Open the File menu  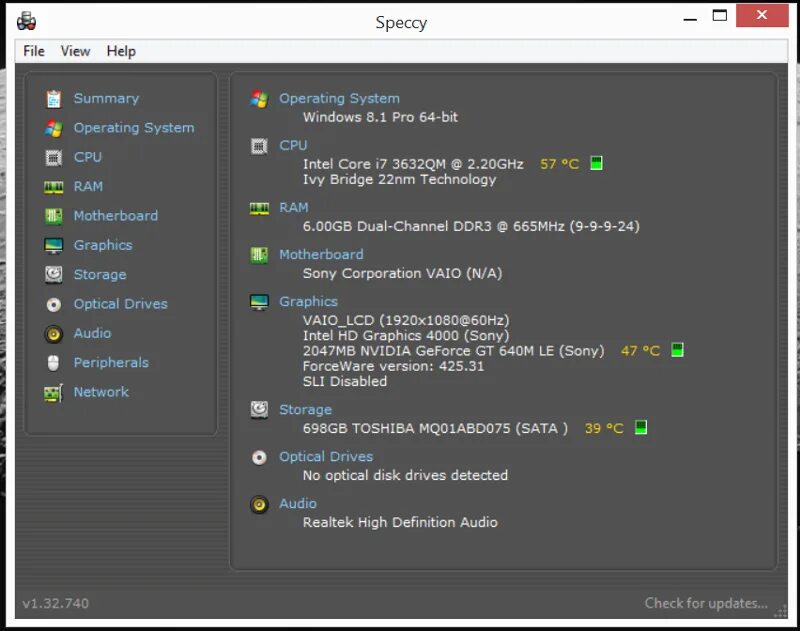coord(34,51)
